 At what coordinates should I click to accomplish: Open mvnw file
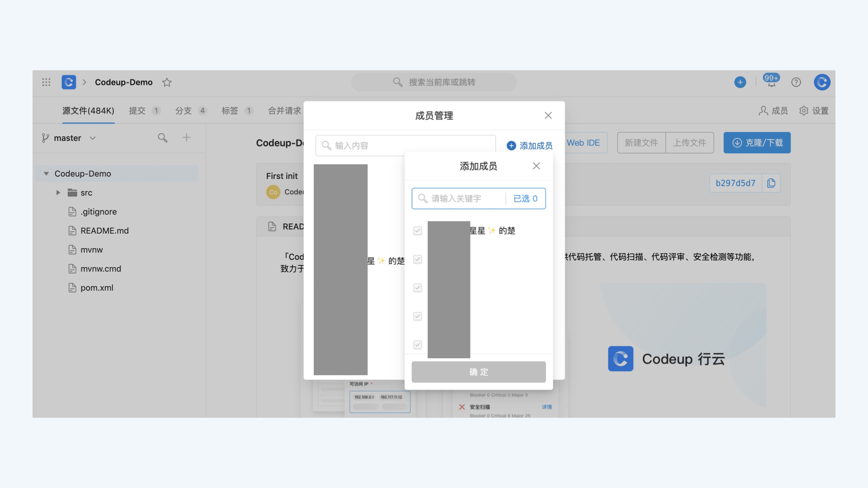[91, 249]
